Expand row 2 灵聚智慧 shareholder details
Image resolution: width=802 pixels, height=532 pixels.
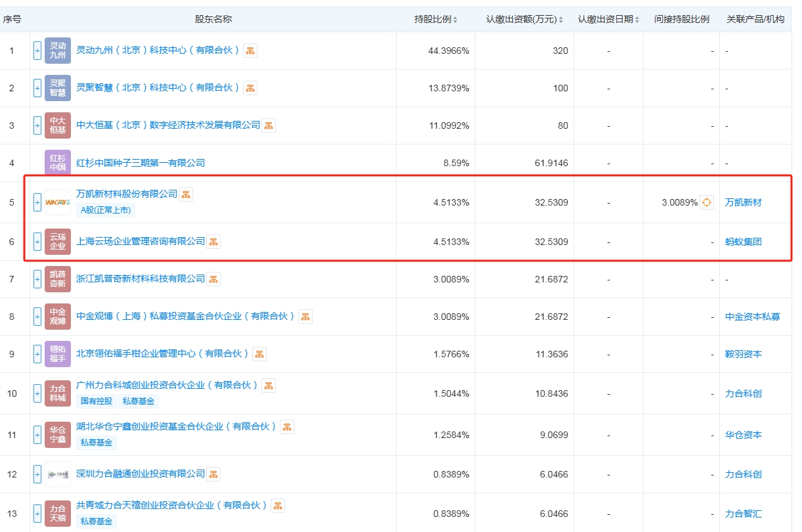pyautogui.click(x=37, y=88)
